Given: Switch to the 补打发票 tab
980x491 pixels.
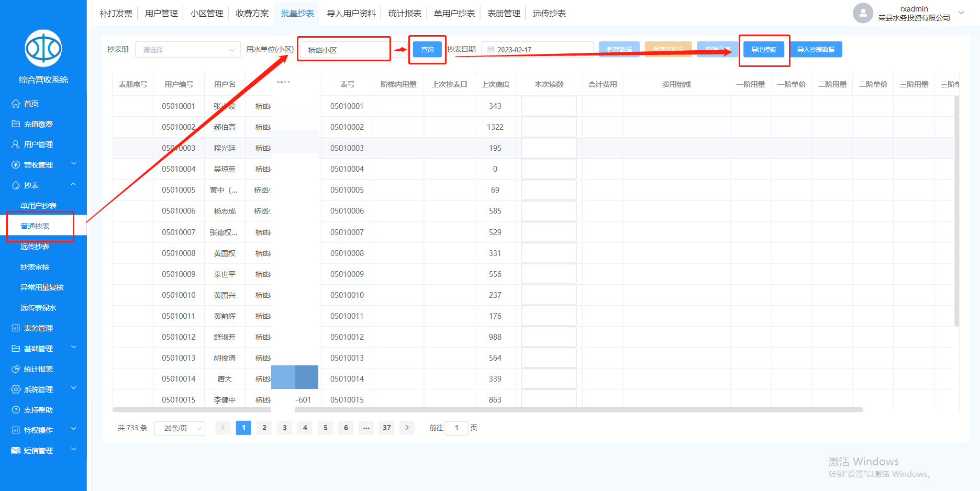Looking at the screenshot, I should [x=116, y=14].
